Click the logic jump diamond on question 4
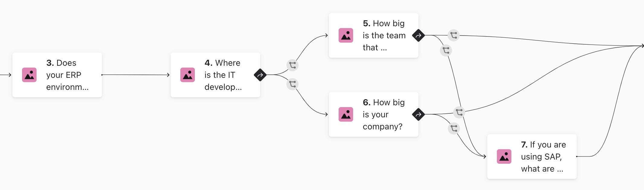This screenshot has height=190, width=644. pyautogui.click(x=260, y=75)
